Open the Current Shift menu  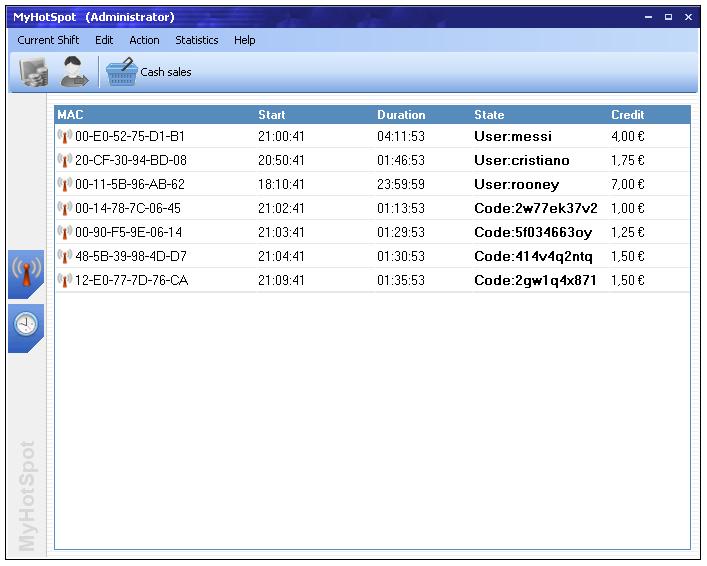click(x=48, y=40)
